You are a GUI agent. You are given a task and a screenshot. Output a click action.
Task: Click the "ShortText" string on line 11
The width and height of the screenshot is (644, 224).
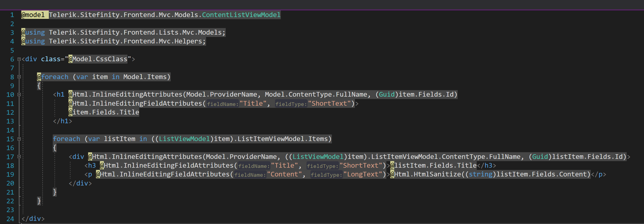[x=329, y=104]
